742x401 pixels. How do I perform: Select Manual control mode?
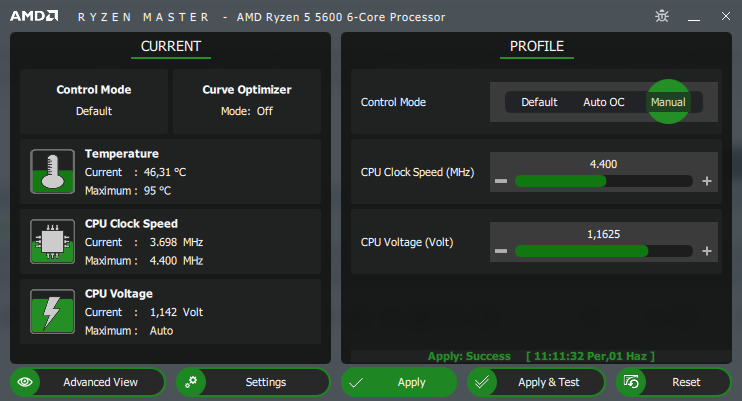(668, 102)
